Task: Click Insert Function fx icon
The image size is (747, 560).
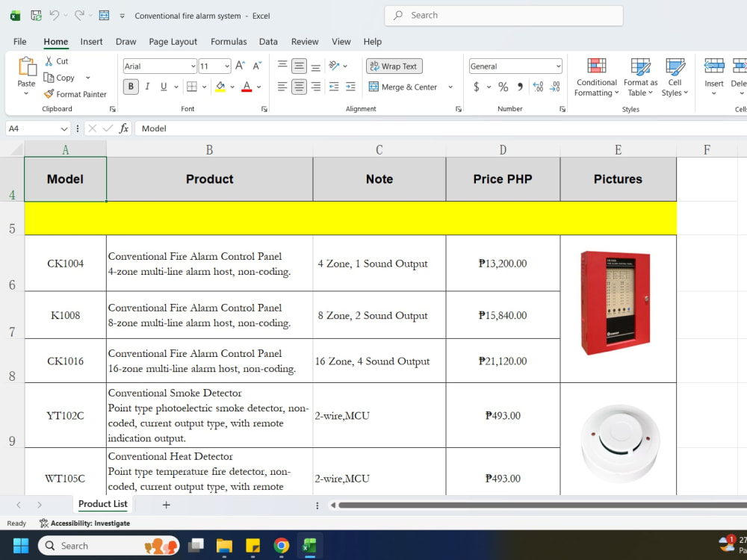Action: tap(124, 128)
